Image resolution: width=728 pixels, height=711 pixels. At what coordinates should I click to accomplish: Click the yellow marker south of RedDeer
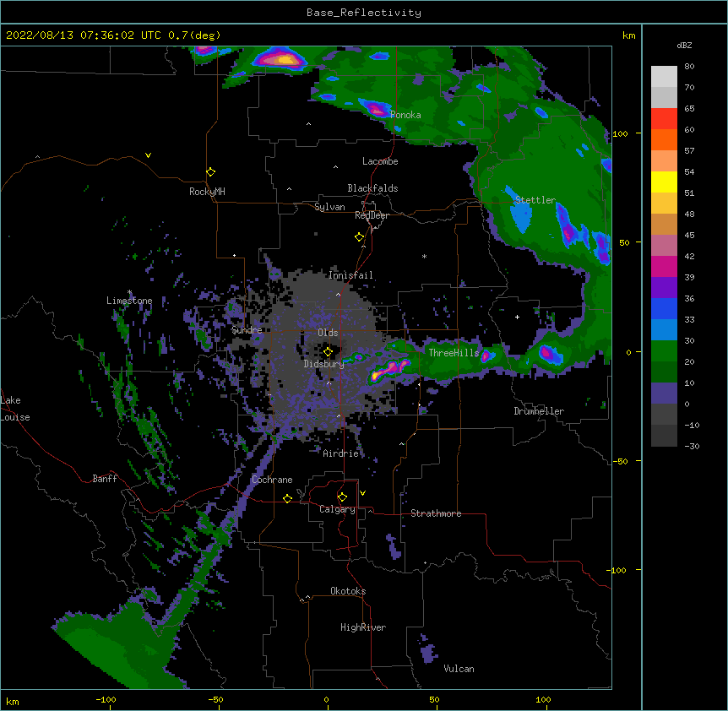pyautogui.click(x=360, y=237)
